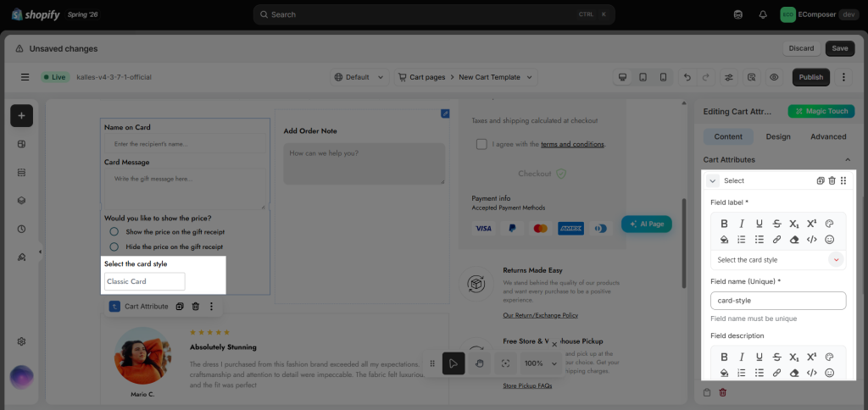Select Hide the price on gift receipt
Viewport: 868px width, 410px height.
pos(114,247)
